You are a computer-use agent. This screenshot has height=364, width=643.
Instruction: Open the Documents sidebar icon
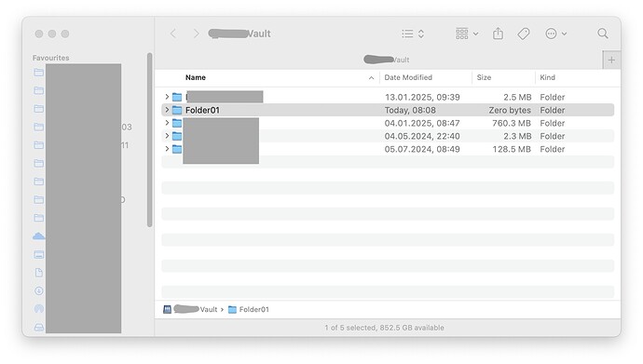[39, 273]
